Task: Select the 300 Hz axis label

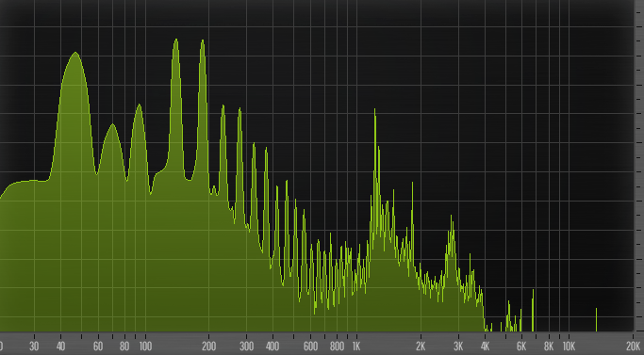Action: point(246,347)
